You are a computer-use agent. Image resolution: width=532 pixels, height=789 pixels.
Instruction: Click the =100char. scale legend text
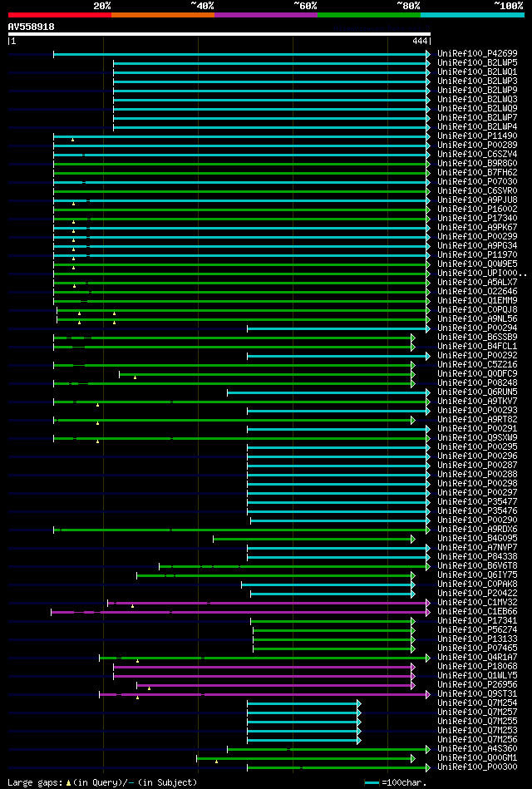[x=404, y=782]
